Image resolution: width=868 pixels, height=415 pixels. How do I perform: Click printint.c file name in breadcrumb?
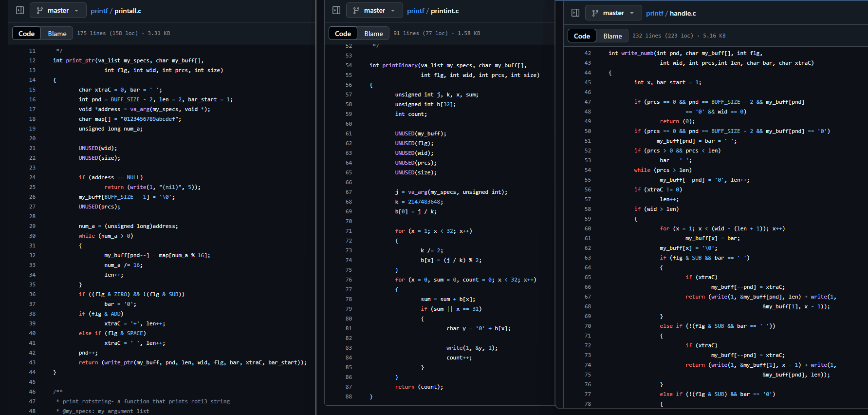[x=444, y=11]
